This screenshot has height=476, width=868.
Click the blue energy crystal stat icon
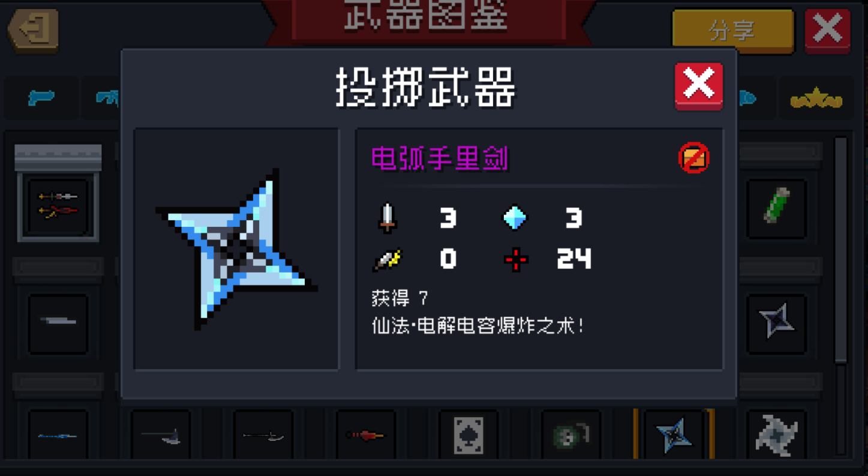coord(515,218)
